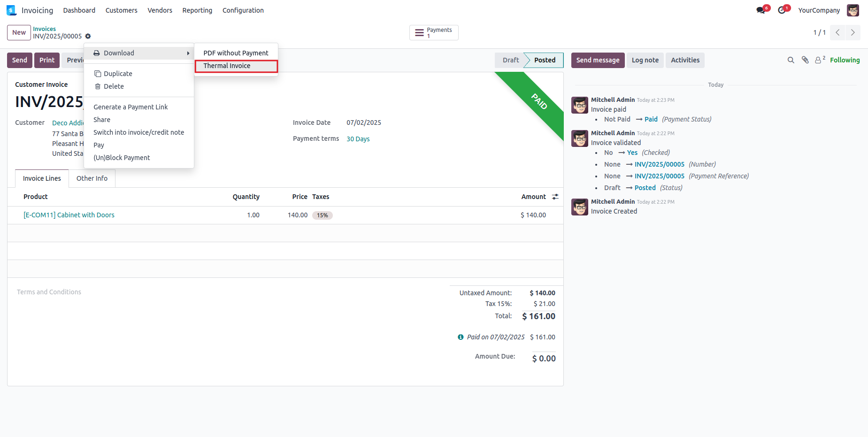The image size is (868, 437).
Task: Select Switch into invoice/credit note
Action: (139, 132)
